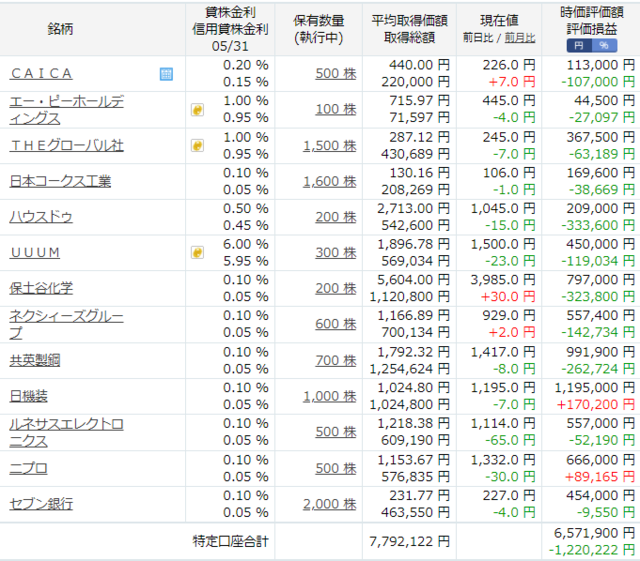The image size is (640, 561).
Task: Click the 特定口座合計 label
Action: tap(231, 541)
